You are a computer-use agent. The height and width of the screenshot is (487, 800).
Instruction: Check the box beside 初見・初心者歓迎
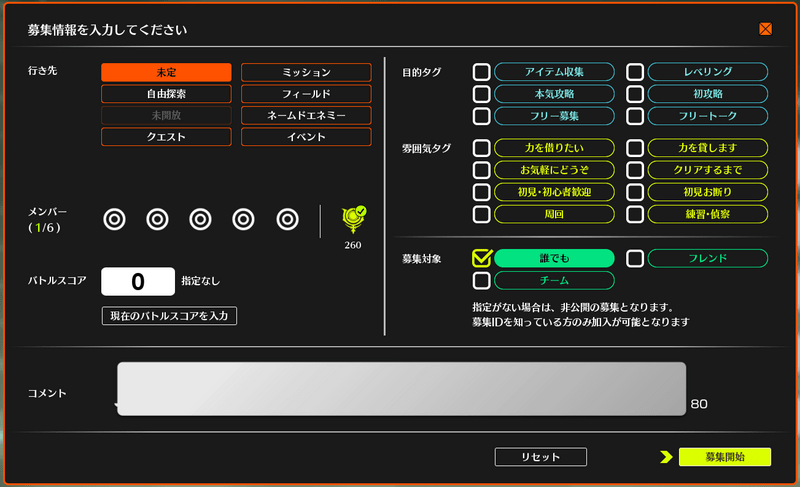[x=481, y=192]
